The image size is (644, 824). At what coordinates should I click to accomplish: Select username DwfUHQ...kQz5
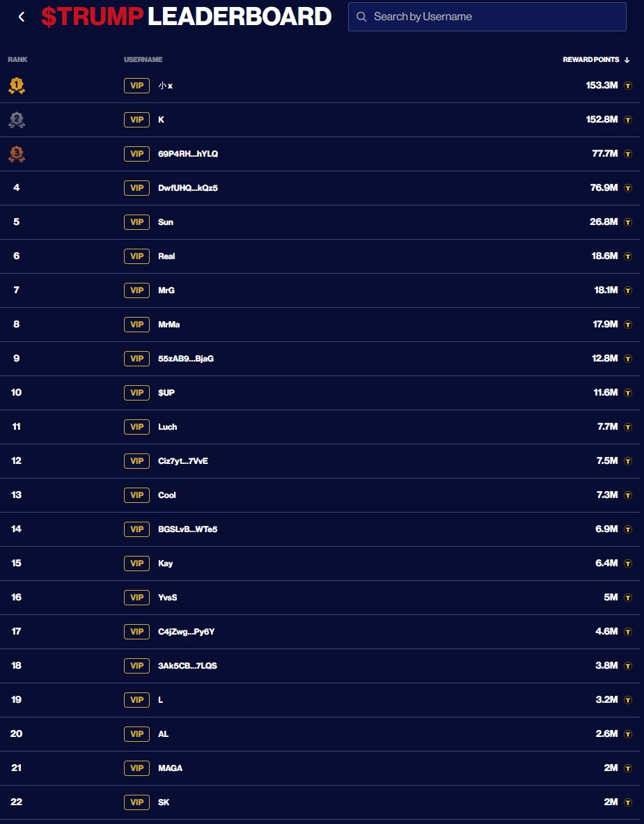pos(188,188)
